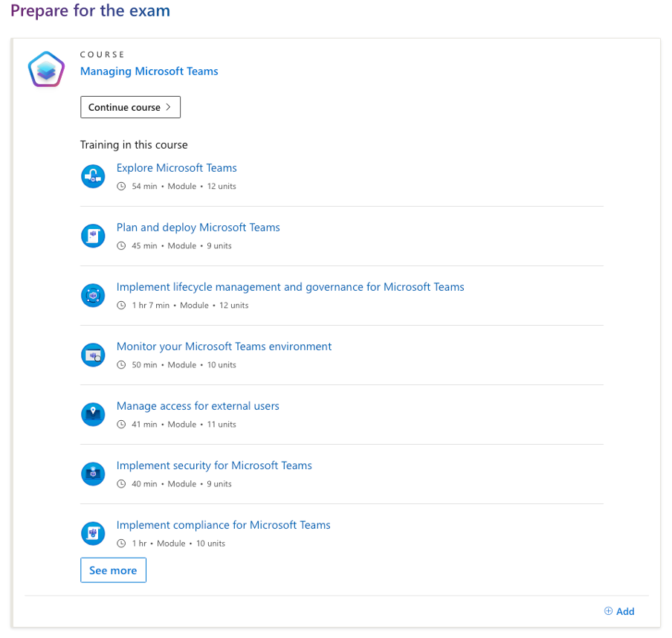Click the plus circle icon next to Add
This screenshot has height=638, width=672.
click(608, 611)
